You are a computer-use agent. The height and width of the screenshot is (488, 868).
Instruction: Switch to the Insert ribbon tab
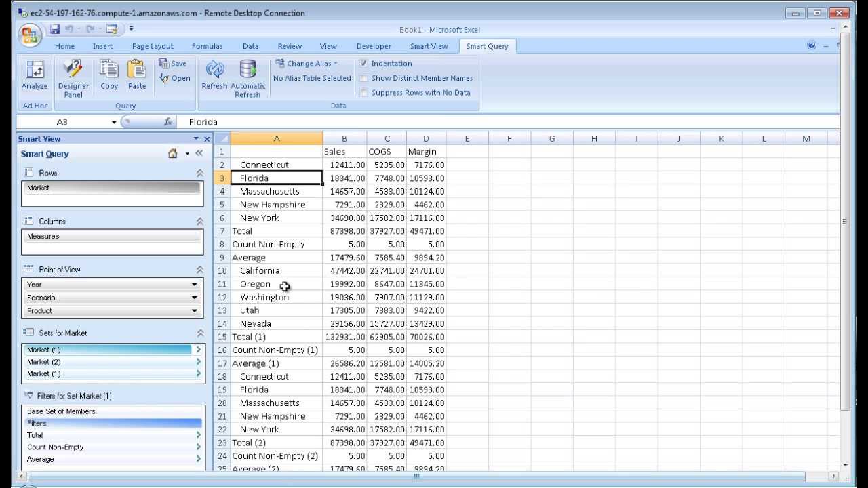click(103, 46)
